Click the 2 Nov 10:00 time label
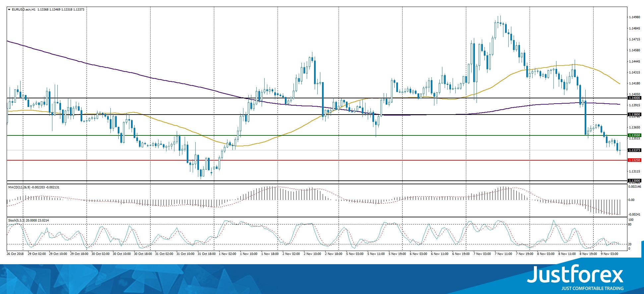 click(312, 254)
